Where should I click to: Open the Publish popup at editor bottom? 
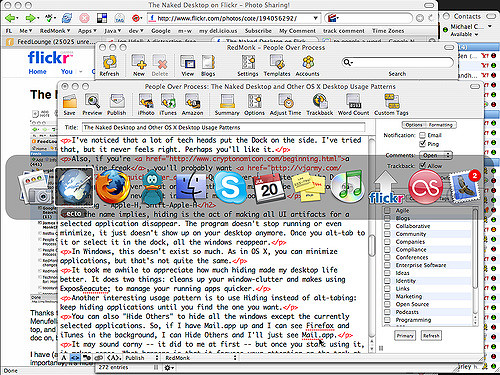coord(141,358)
